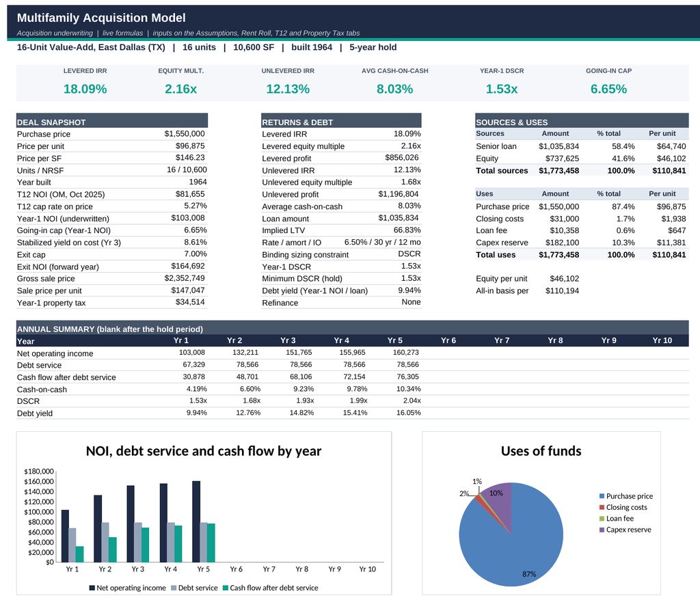Screen dimensions: 700x598
Task: Select the Levered IRR 18.09% KPI value
Action: (85, 89)
